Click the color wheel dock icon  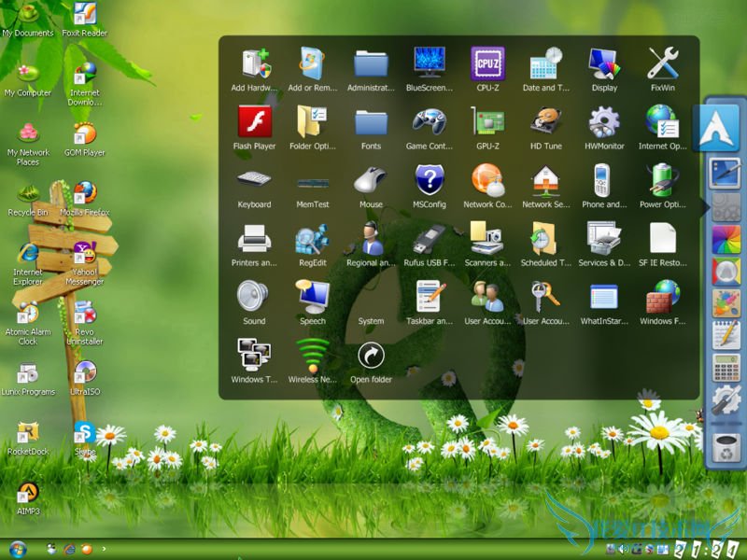pos(726,240)
